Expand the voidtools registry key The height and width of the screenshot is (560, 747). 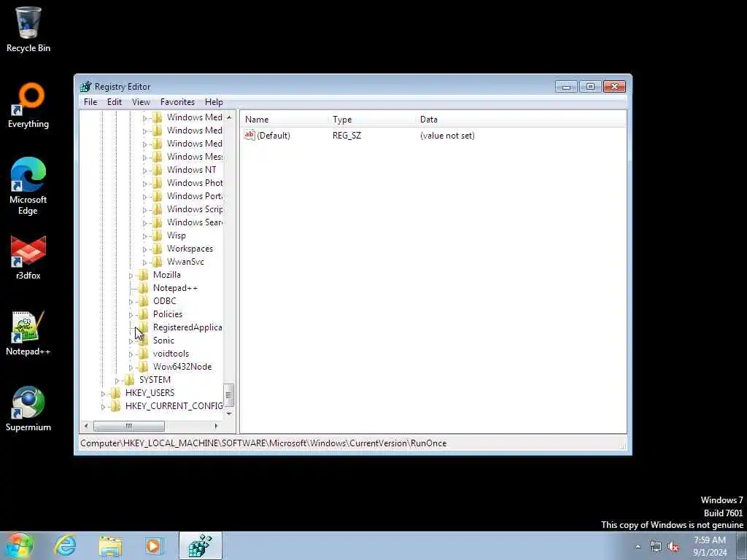point(131,354)
